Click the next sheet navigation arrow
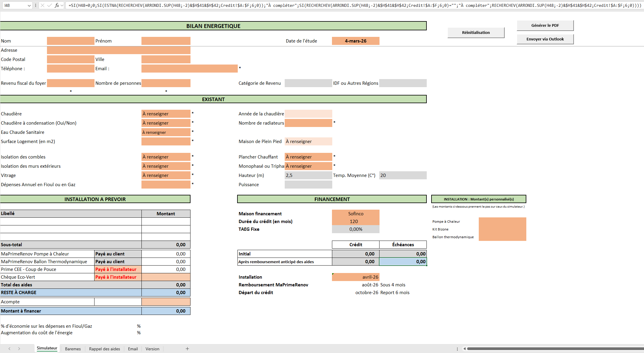644x353 pixels. click(x=19, y=349)
